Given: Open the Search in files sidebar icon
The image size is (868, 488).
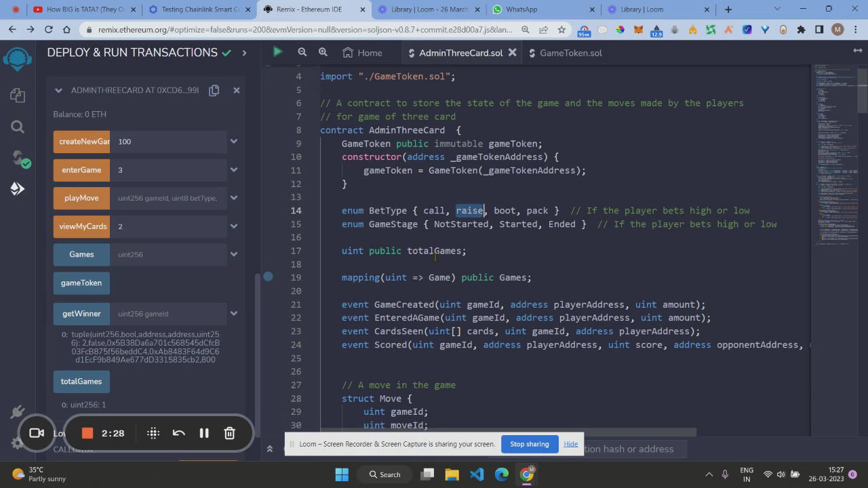Looking at the screenshot, I should pyautogui.click(x=18, y=127).
